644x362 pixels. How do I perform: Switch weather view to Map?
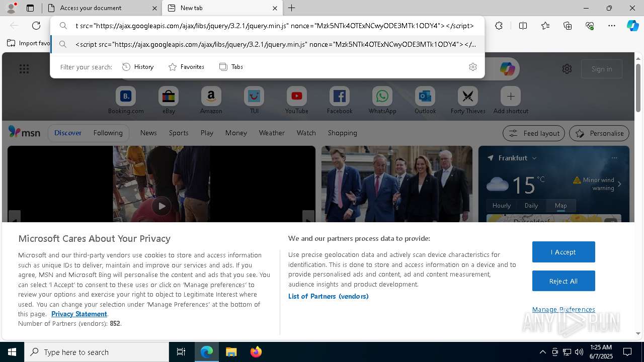point(560,206)
